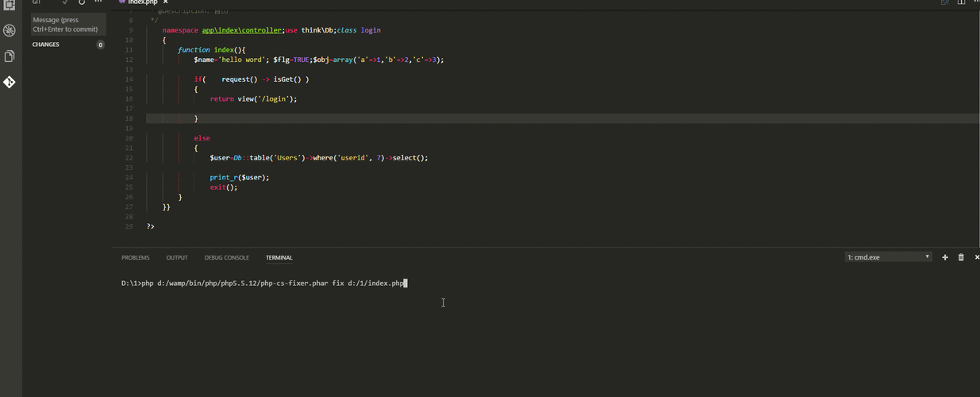Collapse the CHANGES section

[46, 44]
